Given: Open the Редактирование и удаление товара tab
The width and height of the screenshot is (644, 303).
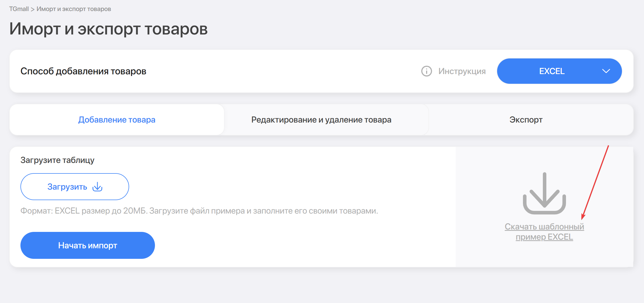Looking at the screenshot, I should pos(321,120).
